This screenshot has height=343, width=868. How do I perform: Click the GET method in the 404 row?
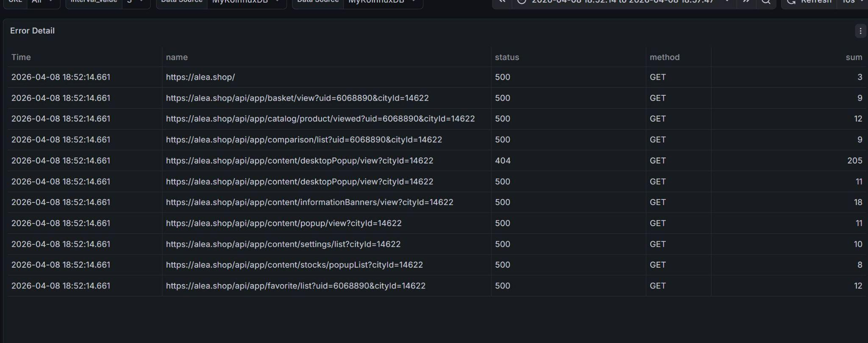tap(658, 160)
